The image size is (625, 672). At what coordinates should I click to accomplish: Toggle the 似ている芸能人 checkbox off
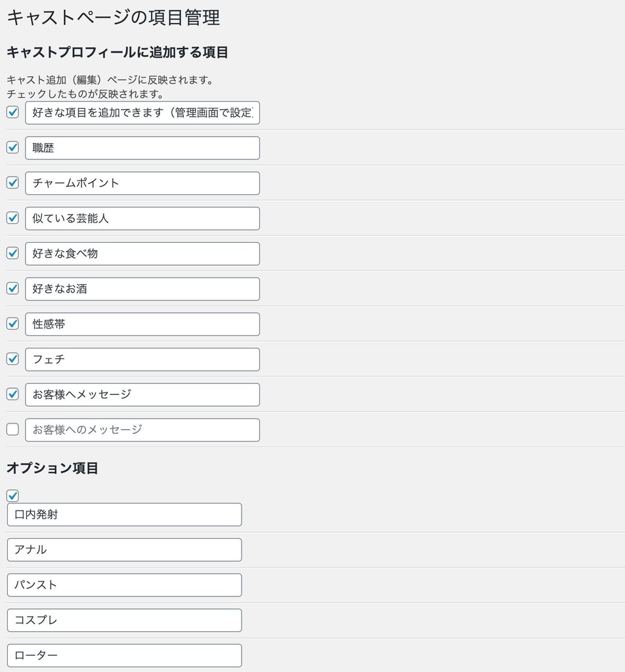(12, 218)
